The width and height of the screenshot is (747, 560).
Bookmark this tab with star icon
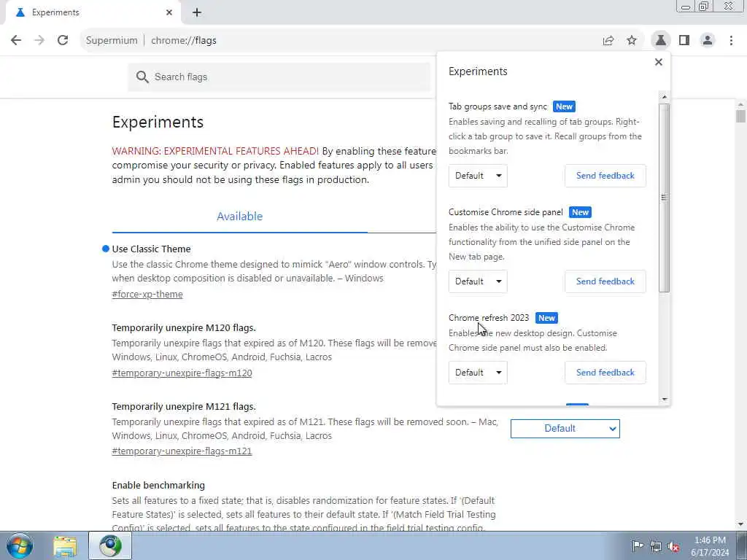tap(632, 41)
